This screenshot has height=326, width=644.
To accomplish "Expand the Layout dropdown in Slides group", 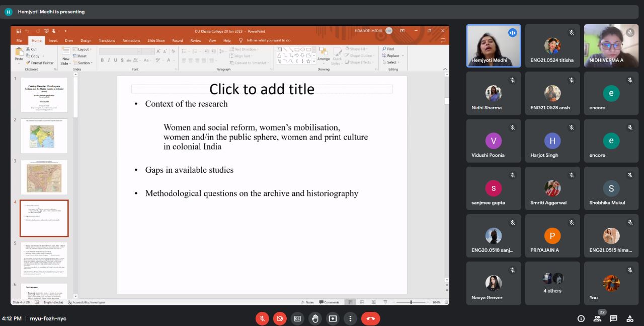I will [84, 49].
